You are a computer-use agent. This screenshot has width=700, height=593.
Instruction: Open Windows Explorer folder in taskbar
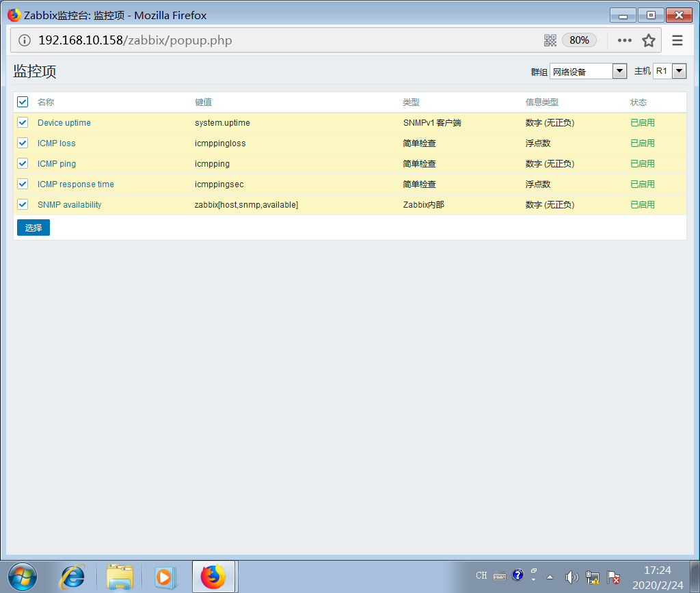coord(120,577)
